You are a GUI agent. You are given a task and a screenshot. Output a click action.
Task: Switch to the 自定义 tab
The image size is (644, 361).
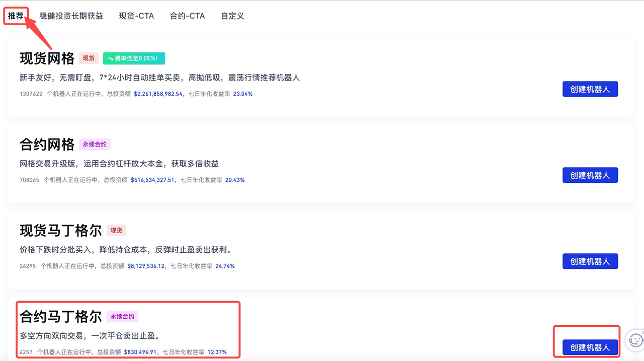pyautogui.click(x=232, y=16)
